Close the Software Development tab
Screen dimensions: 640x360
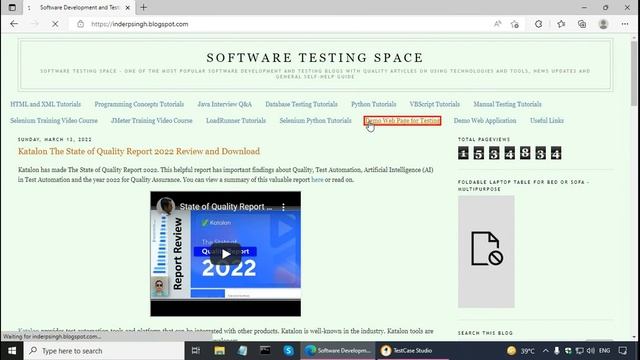coord(128,7)
